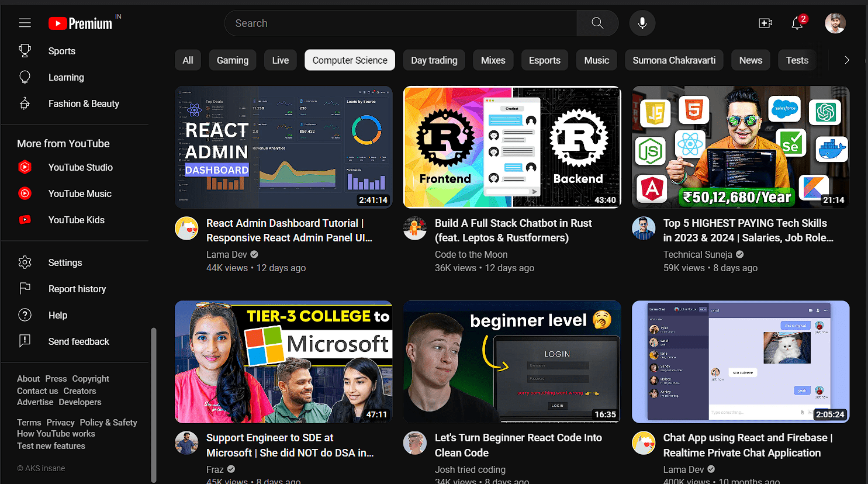Click the YouTube Premium logo
The width and height of the screenshot is (868, 484).
click(x=80, y=23)
